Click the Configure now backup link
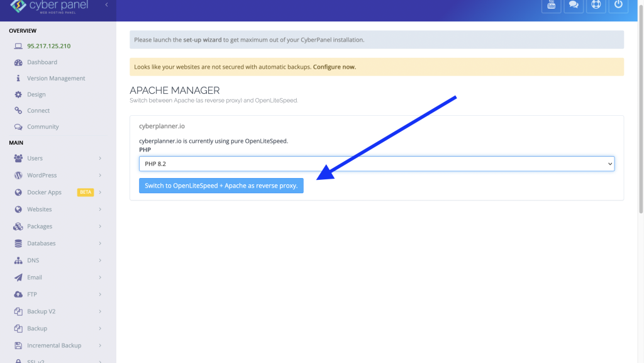Viewport: 644px width, 363px height. (x=335, y=67)
